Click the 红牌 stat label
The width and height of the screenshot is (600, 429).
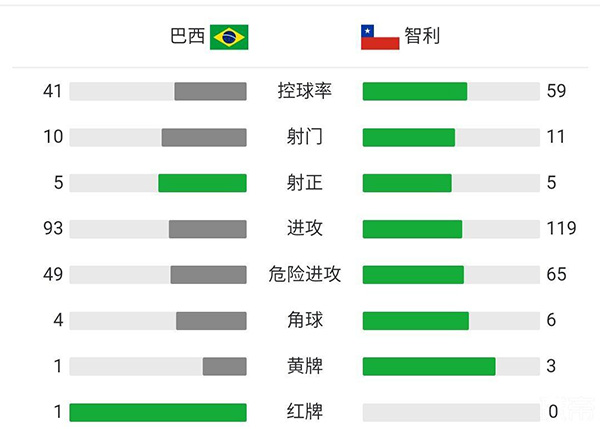coord(304,412)
